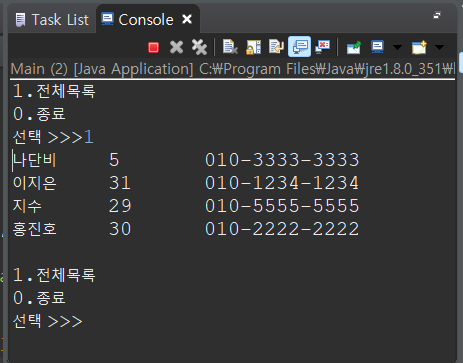Image resolution: width=463 pixels, height=363 pixels.
Task: Click the name 나단비
Action: (x=35, y=160)
